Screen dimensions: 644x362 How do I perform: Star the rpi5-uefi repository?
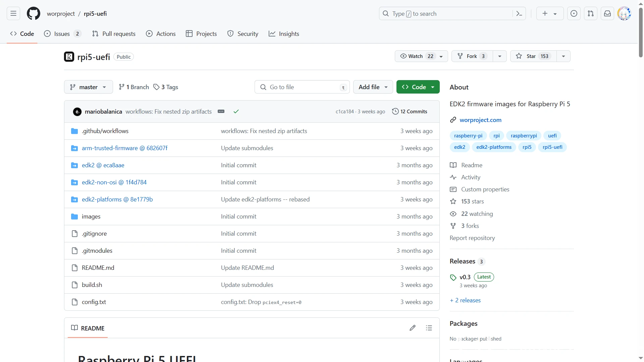(x=533, y=56)
